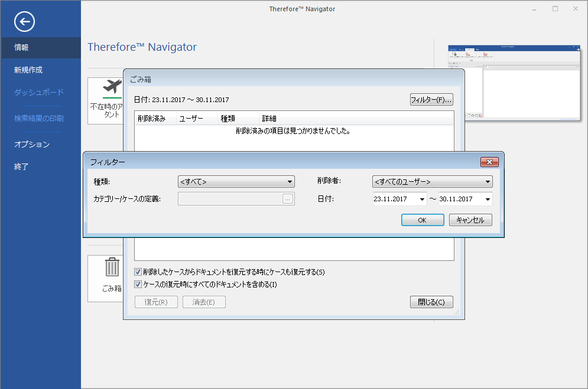Click the ごみ箱 trash can icon
588x389 pixels.
[x=112, y=267]
